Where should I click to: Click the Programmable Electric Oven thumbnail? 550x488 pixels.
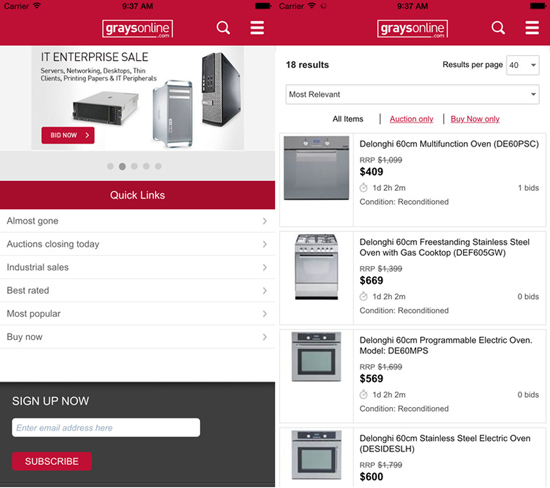pos(316,357)
